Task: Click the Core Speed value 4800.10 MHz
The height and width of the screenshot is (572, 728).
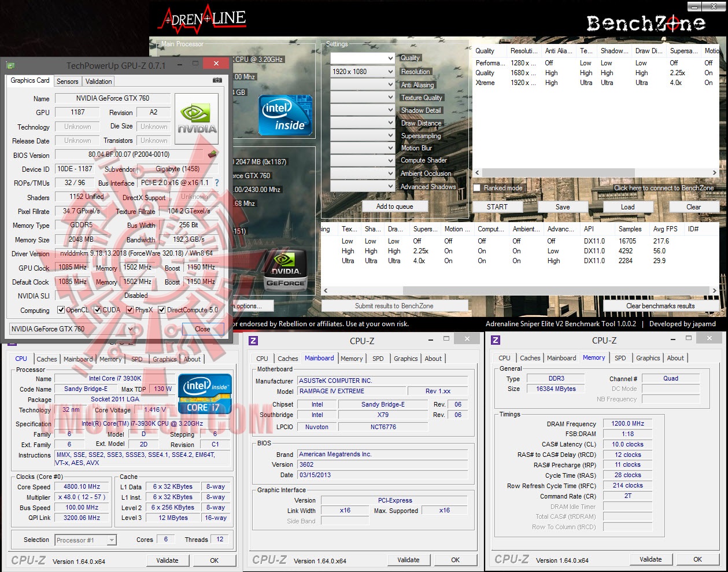Action: 82,486
